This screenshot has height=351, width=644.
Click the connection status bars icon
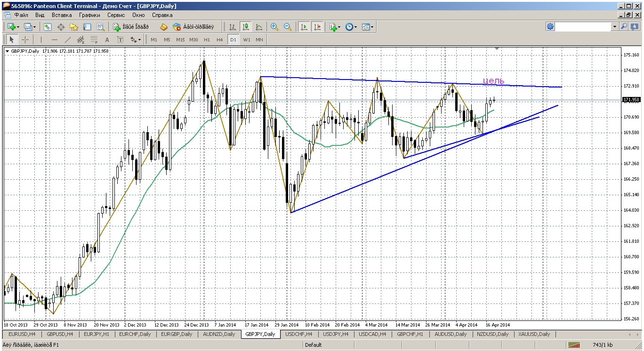pyautogui.click(x=573, y=345)
